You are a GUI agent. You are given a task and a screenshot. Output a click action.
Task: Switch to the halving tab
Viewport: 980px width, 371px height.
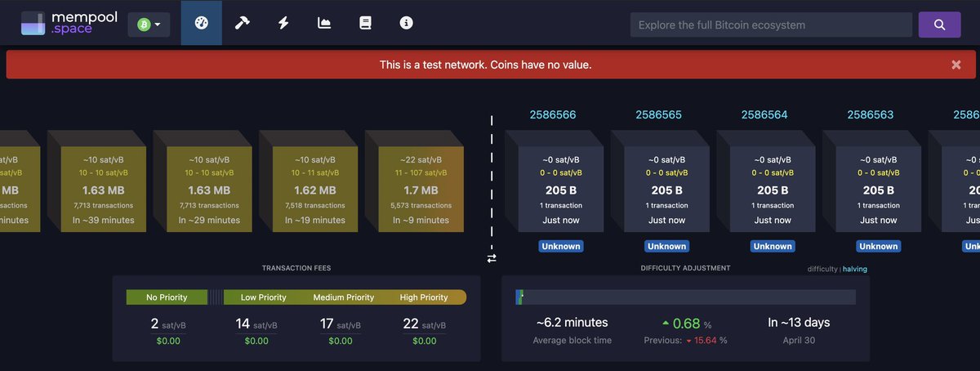[x=855, y=269]
